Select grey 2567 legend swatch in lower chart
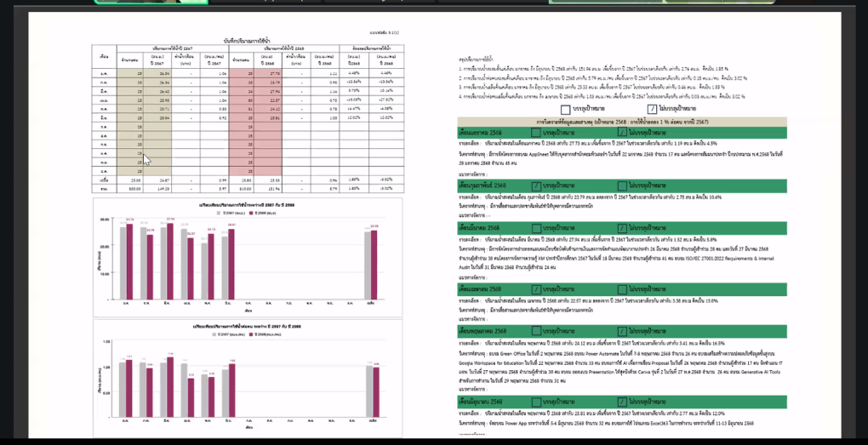 click(214, 334)
